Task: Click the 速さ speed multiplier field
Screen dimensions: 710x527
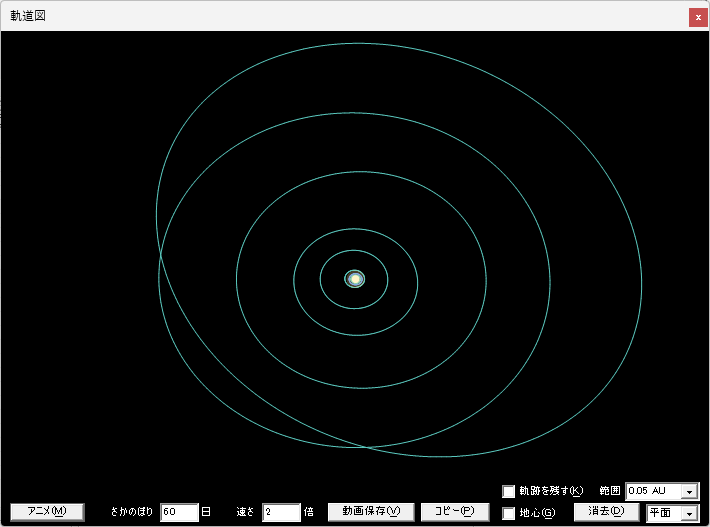Action: click(x=281, y=512)
